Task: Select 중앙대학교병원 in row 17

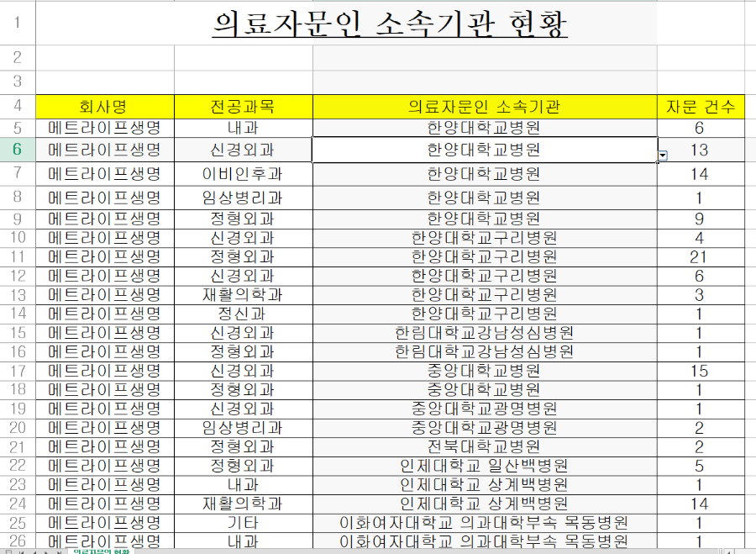Action: (485, 371)
